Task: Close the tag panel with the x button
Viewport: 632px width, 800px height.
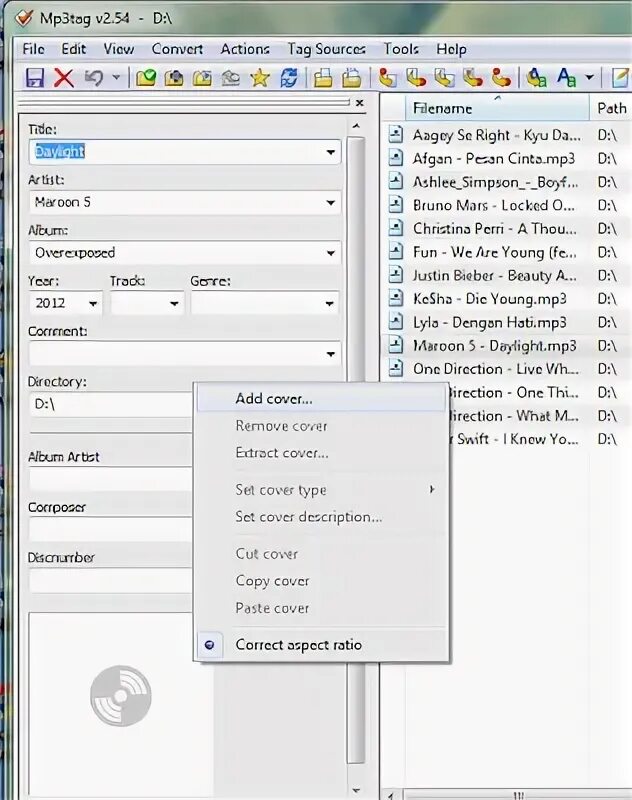Action: (360, 103)
